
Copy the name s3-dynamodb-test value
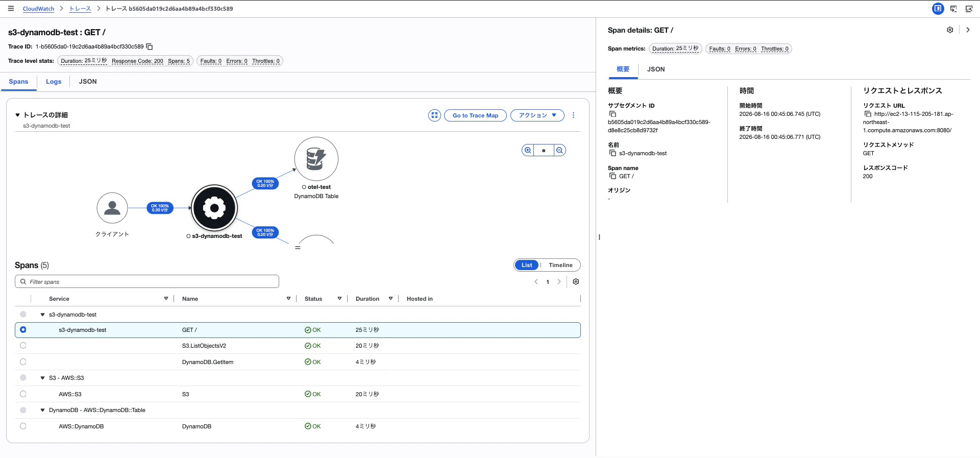(x=612, y=153)
